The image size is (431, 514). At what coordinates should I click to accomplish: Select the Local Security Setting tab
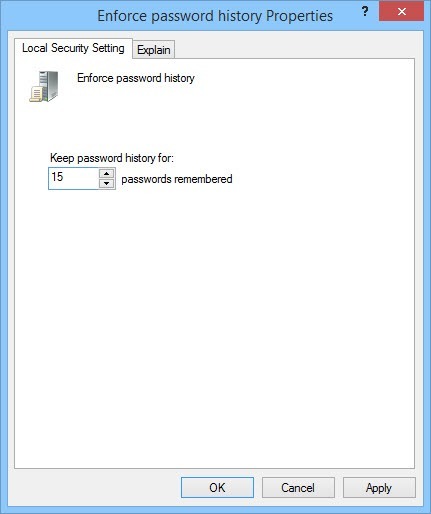click(x=73, y=48)
